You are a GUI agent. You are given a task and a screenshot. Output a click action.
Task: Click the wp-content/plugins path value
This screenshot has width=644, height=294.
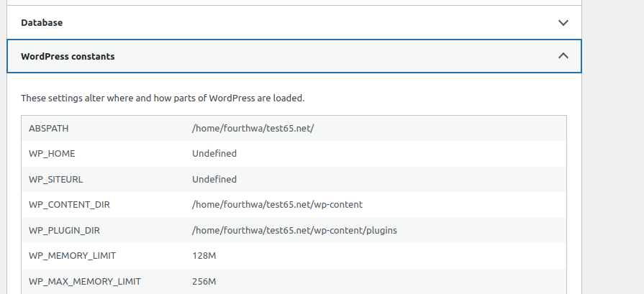click(x=294, y=230)
